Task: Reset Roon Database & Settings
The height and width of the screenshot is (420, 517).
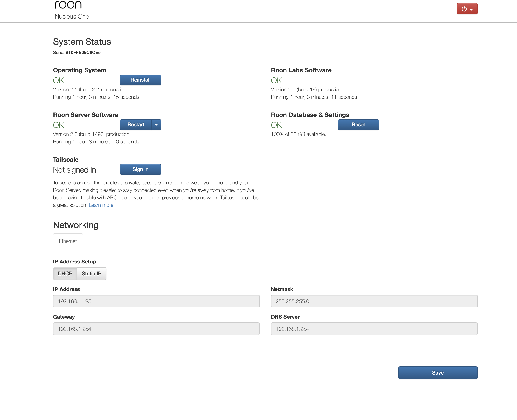Action: click(358, 125)
